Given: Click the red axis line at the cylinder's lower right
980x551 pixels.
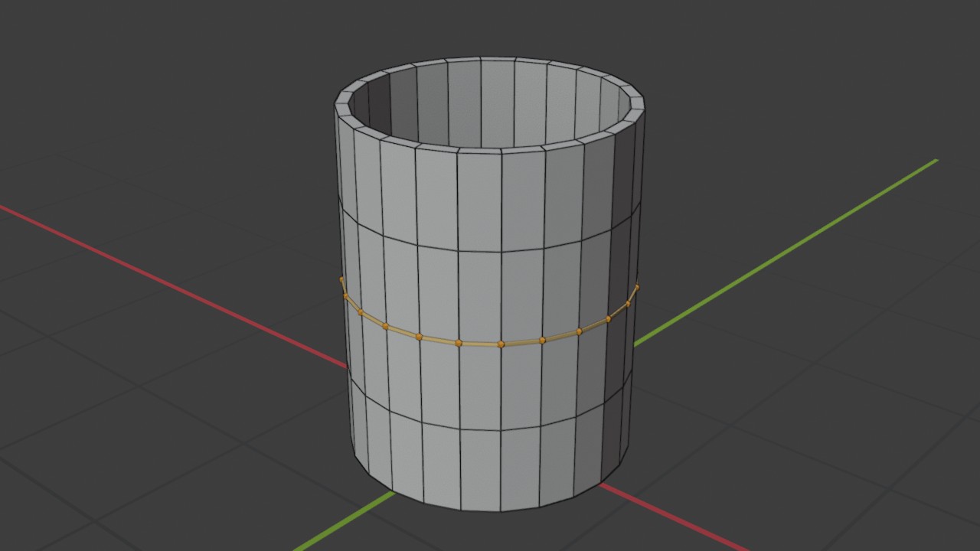Looking at the screenshot, I should [674, 516].
